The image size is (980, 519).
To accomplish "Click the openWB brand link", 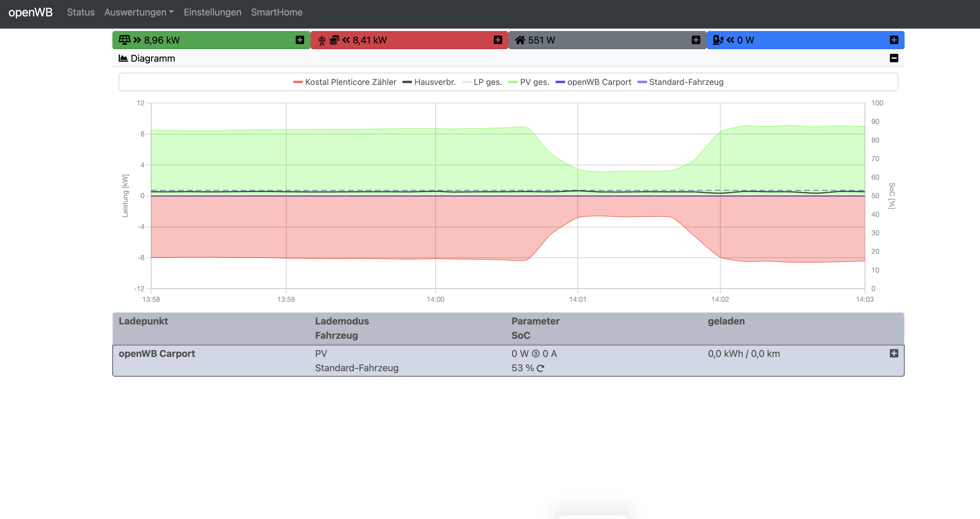I will pyautogui.click(x=30, y=12).
